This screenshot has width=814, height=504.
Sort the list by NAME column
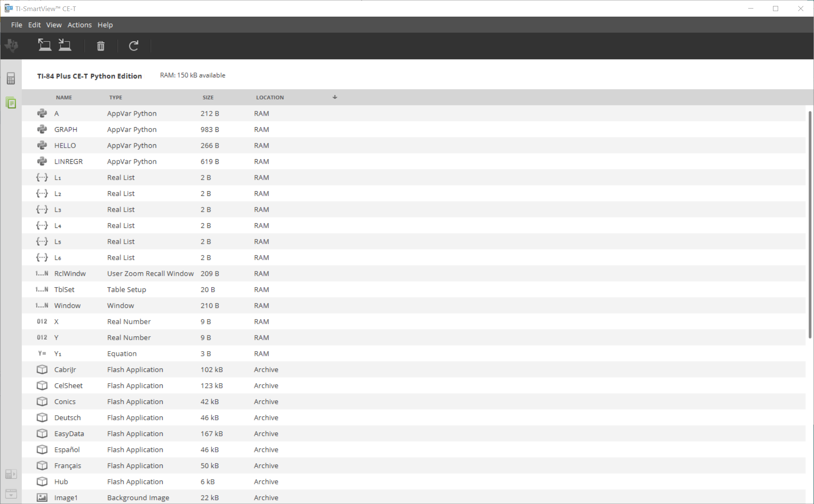64,97
